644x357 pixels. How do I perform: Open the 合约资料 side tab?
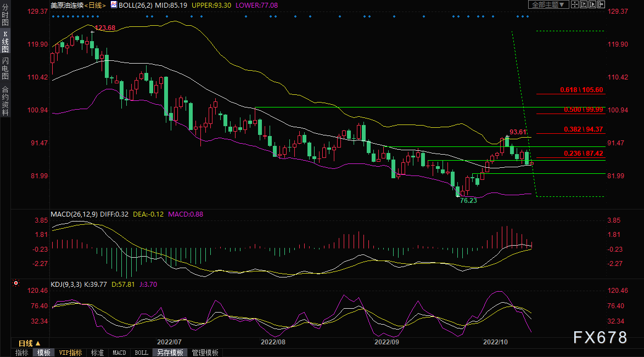coord(5,100)
